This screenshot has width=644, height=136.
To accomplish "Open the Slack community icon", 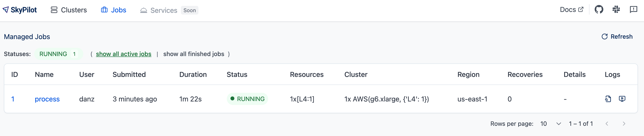I will [616, 10].
